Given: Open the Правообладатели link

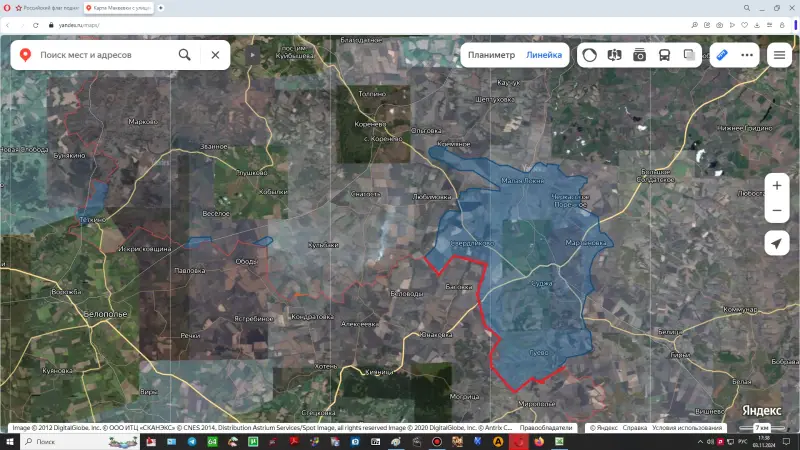Looking at the screenshot, I should 546,428.
